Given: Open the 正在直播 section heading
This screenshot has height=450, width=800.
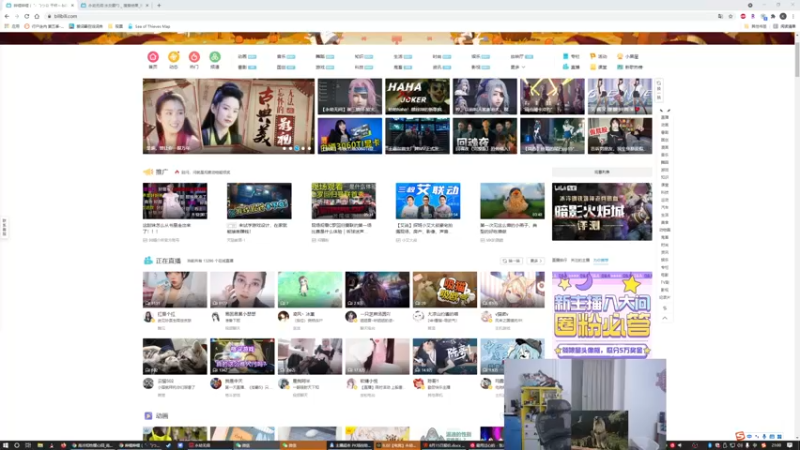Looking at the screenshot, I should pos(168,261).
